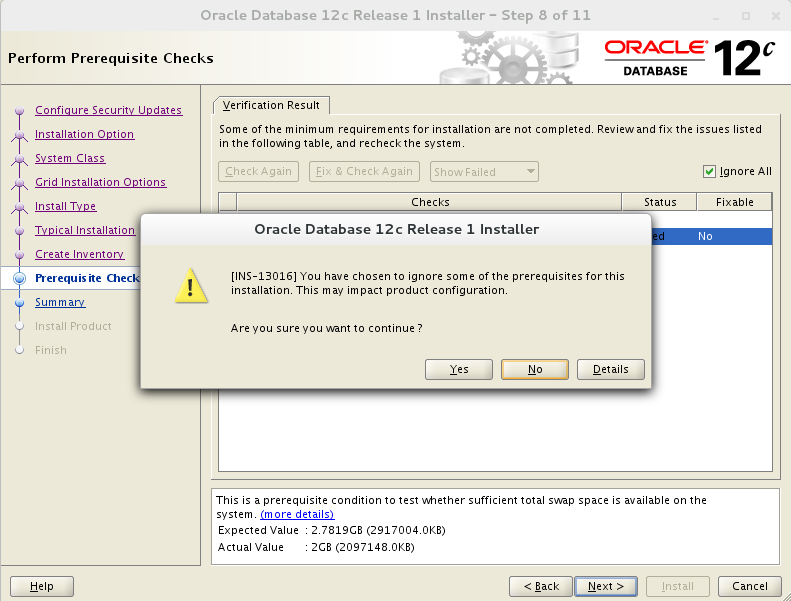
Task: Choose No in the warning dialog
Action: [535, 369]
